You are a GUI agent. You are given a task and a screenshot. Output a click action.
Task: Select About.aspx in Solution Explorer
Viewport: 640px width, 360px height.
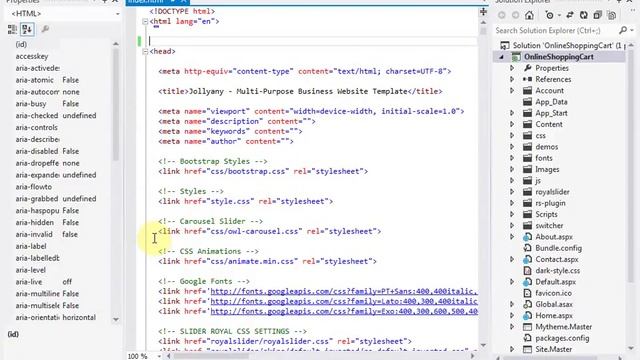[x=554, y=237]
